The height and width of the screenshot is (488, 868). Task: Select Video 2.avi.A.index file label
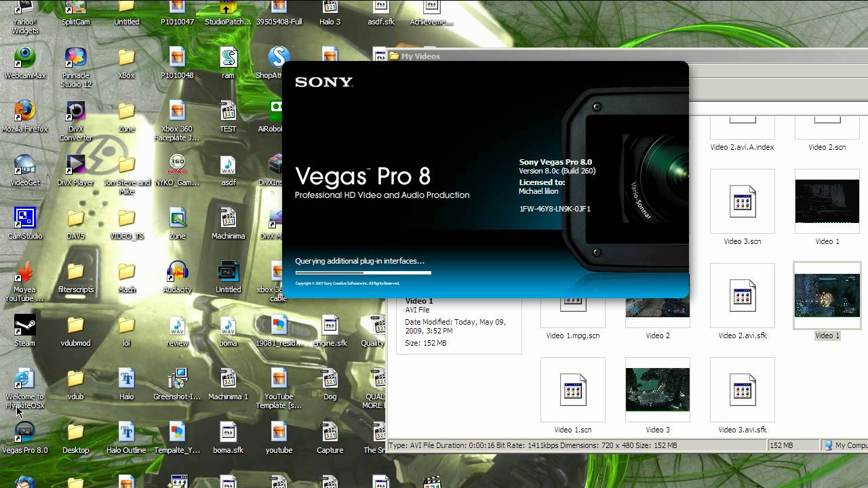pyautogui.click(x=742, y=147)
